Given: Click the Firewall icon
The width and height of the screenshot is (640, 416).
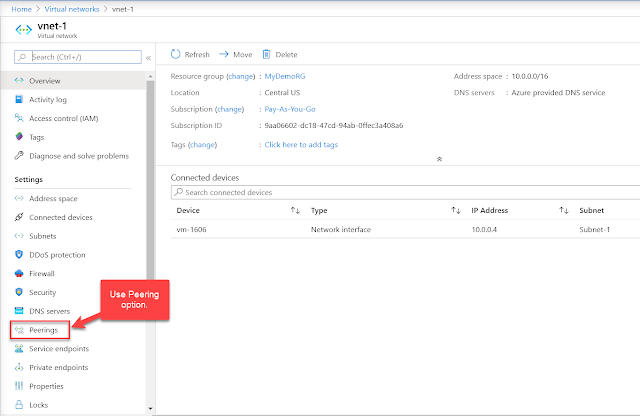Looking at the screenshot, I should [x=19, y=273].
